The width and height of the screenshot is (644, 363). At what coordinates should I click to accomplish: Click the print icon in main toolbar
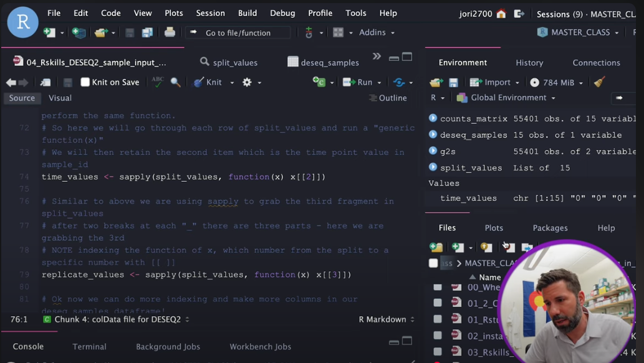(170, 32)
